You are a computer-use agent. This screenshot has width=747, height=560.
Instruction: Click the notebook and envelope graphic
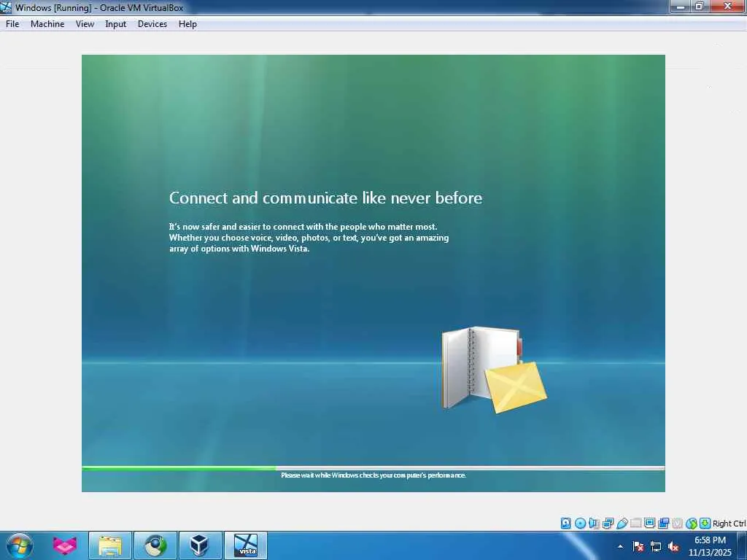point(494,370)
